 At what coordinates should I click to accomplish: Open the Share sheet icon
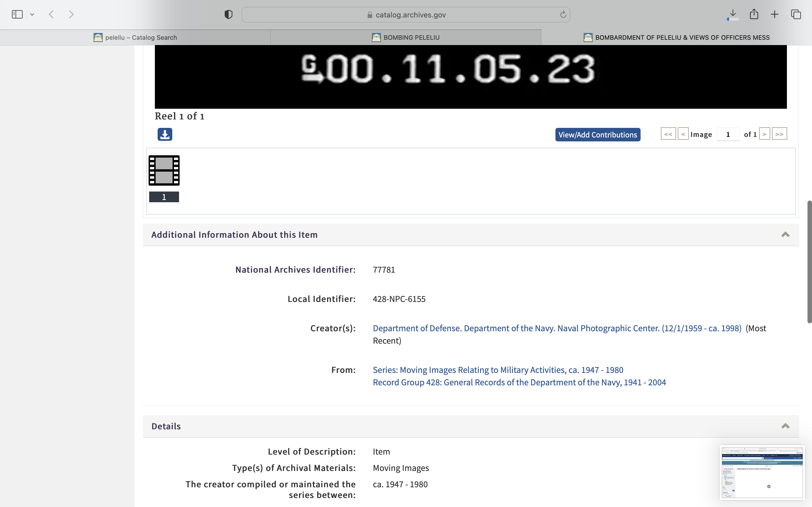pos(754,14)
